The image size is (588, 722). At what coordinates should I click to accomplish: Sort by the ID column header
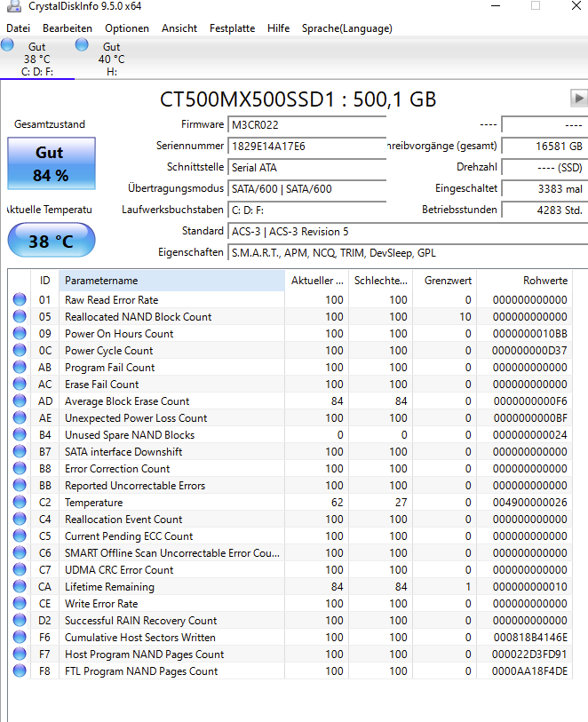(44, 281)
